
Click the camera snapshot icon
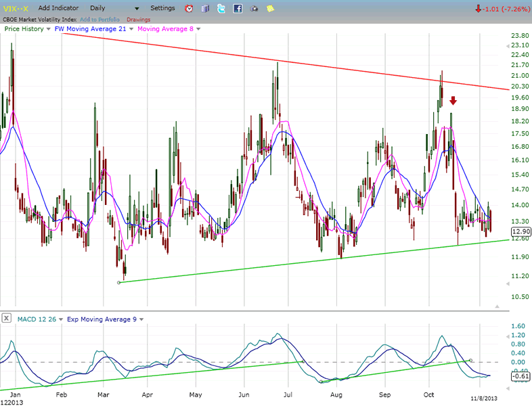tap(254, 9)
